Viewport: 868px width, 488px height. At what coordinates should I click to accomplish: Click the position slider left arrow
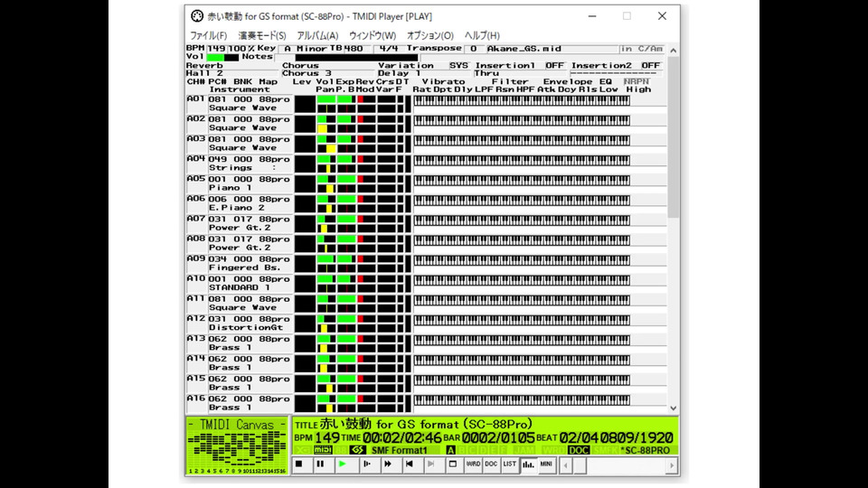[x=565, y=466]
